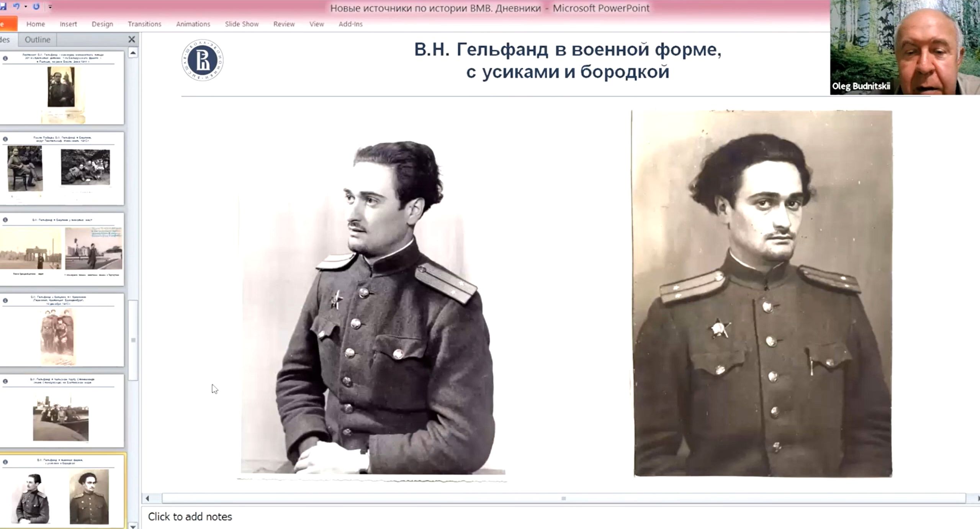Switch to the Outline tab
The height and width of the screenshot is (529, 980).
[x=37, y=39]
